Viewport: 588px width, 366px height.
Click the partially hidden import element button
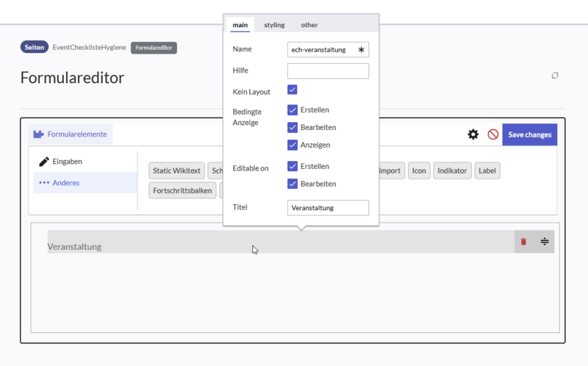pyautogui.click(x=392, y=171)
